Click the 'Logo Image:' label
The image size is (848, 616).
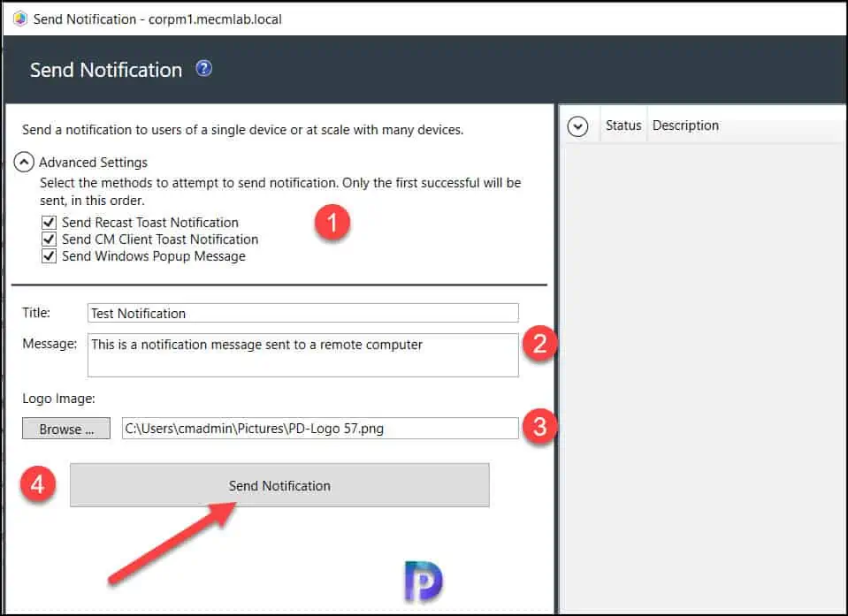[x=58, y=399]
